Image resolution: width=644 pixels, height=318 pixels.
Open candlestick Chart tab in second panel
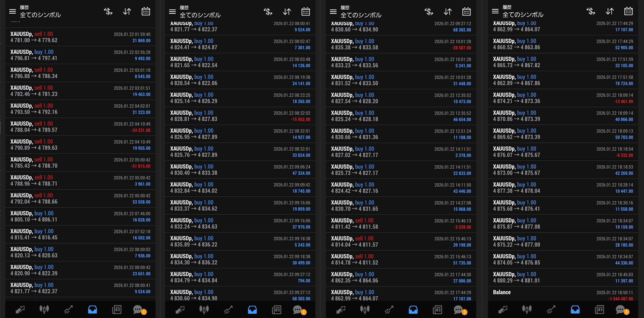pyautogui.click(x=204, y=309)
